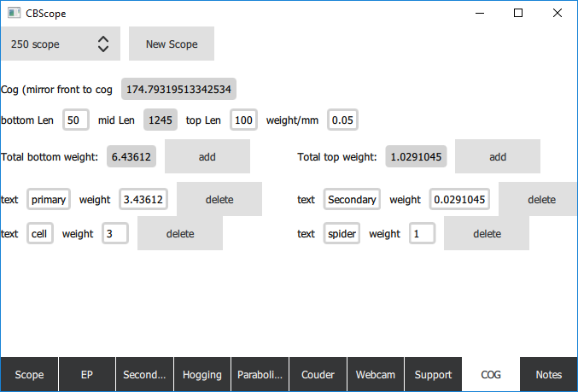Open the Second... tab
The height and width of the screenshot is (392, 578).
point(144,374)
